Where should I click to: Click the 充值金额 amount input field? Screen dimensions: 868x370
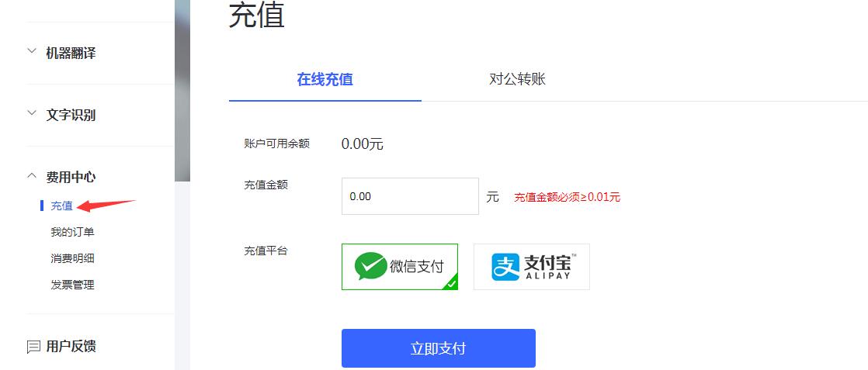tap(410, 196)
